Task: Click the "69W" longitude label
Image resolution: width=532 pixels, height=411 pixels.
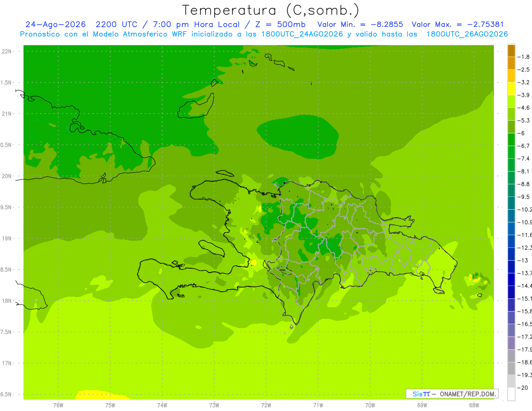Action: pos(422,405)
